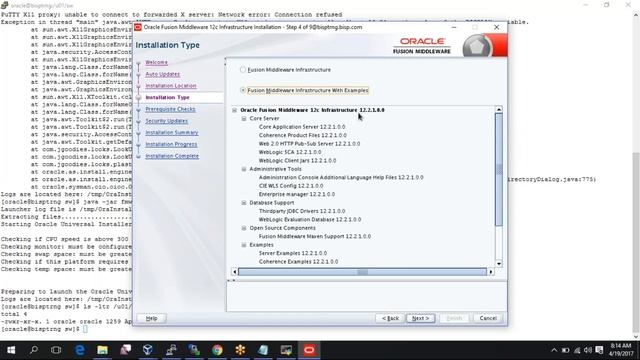Jump to the Installation Progress step

coord(171,144)
